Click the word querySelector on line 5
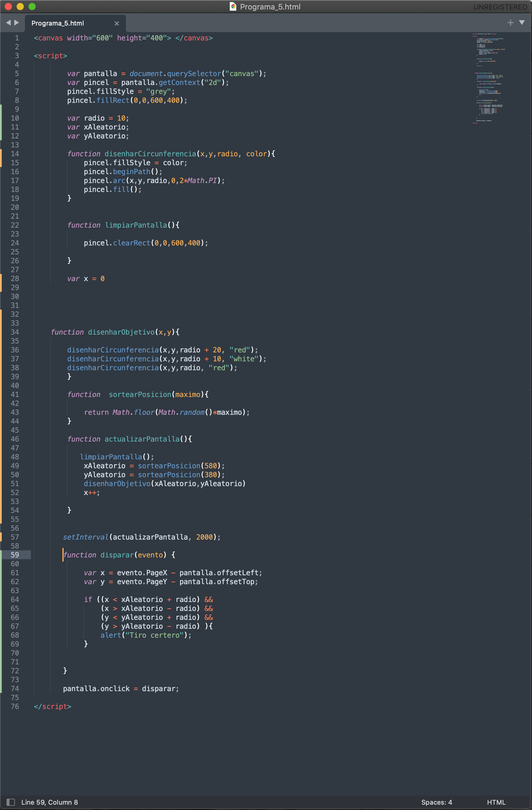This screenshot has height=810, width=532. (x=194, y=74)
